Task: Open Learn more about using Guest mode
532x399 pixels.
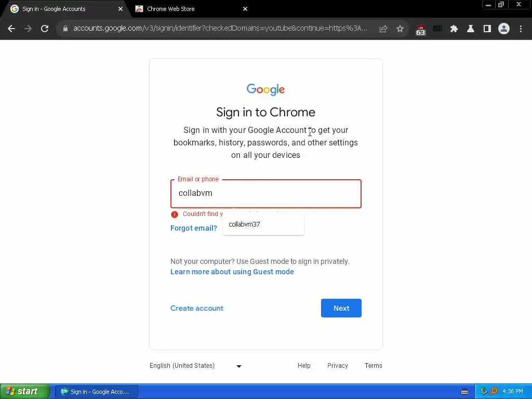Action: click(x=232, y=272)
